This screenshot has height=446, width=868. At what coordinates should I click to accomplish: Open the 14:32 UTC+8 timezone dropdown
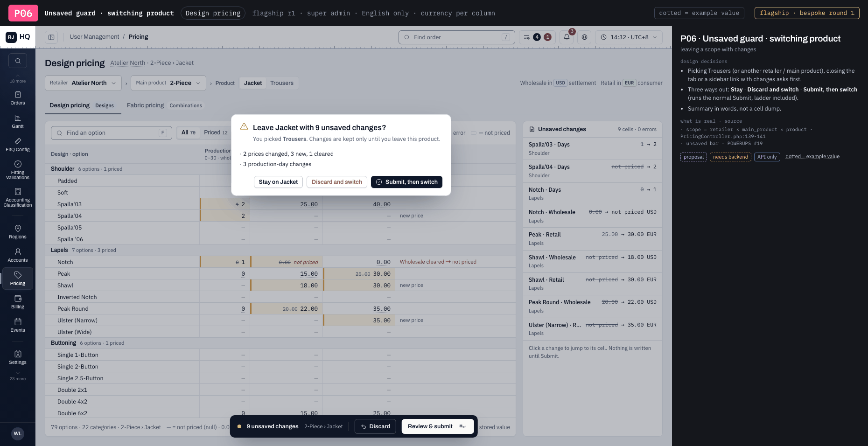pyautogui.click(x=629, y=37)
